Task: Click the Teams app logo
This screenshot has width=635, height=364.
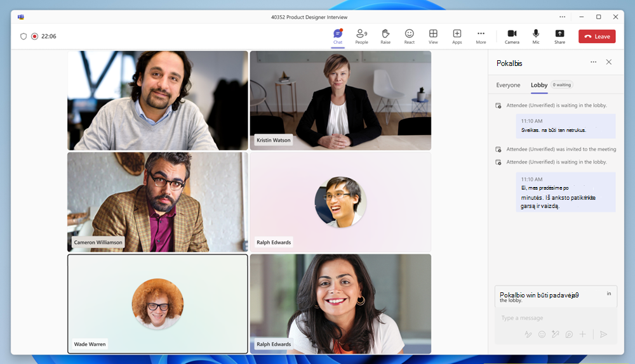Action: coord(21,17)
